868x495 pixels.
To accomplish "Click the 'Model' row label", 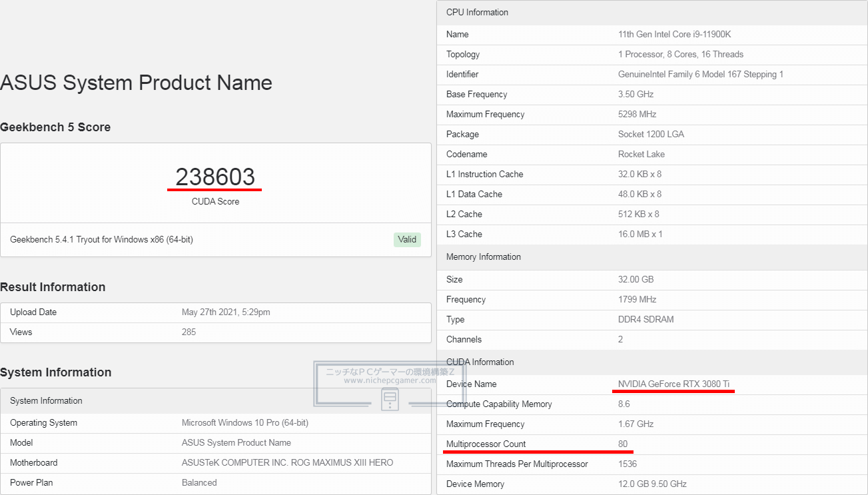I will 22,443.
